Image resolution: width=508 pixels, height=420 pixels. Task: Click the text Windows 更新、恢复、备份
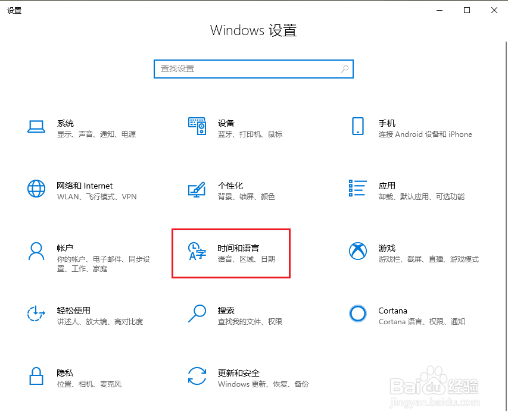pos(263,384)
